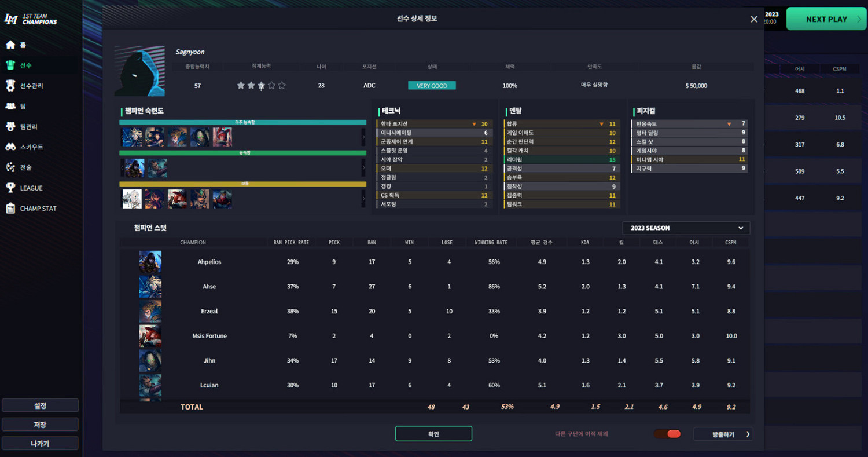Click the 선수관리 icon in sidebar

10,86
